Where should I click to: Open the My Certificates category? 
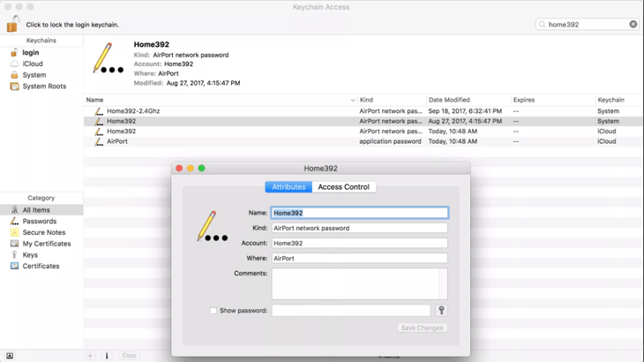tap(46, 244)
